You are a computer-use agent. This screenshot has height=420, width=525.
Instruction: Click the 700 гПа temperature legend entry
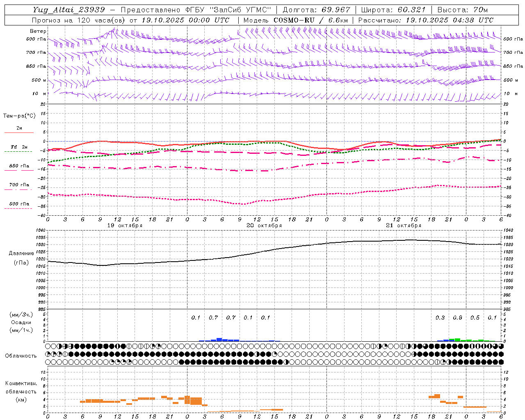point(19,185)
